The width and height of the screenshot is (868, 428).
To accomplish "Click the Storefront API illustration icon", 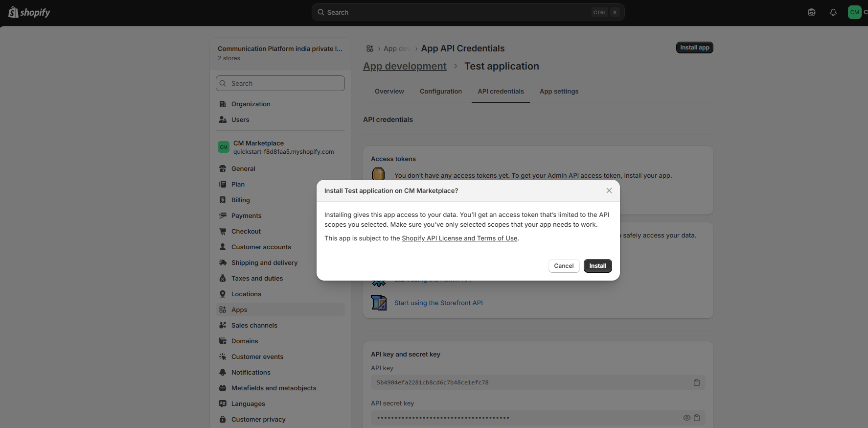I will 379,303.
